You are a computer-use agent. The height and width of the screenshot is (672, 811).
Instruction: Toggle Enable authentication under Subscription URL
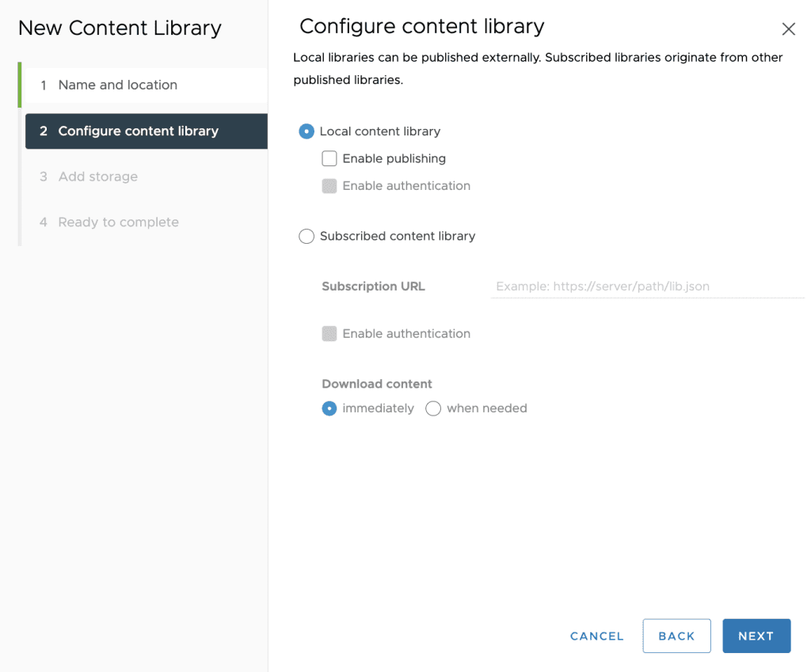pyautogui.click(x=329, y=333)
